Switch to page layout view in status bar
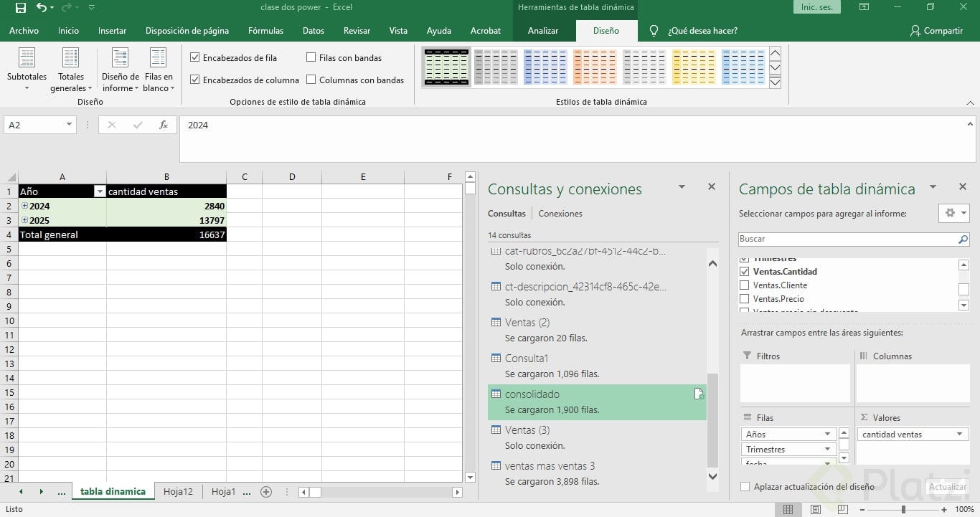 coord(816,509)
